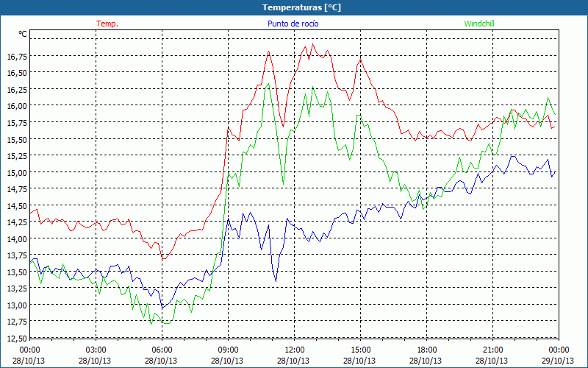Click the 18:00 time axis label
The height and width of the screenshot is (368, 588).
pyautogui.click(x=427, y=350)
